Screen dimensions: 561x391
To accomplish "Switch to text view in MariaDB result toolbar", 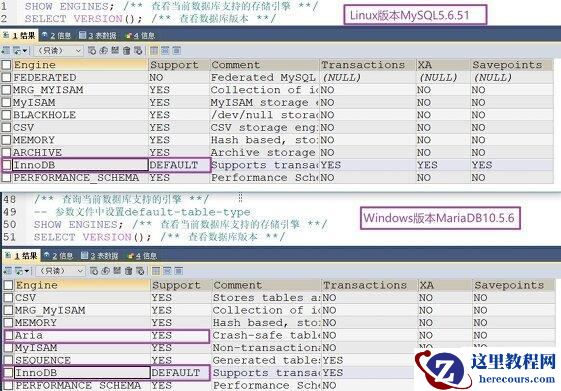I will [179, 271].
